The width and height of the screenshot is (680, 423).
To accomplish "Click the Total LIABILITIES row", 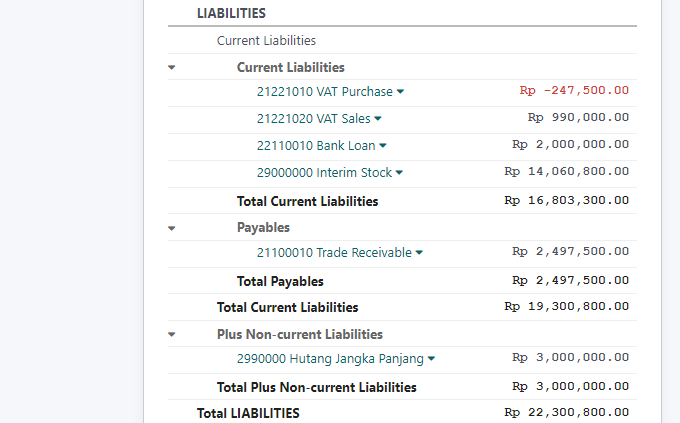I will point(248,412).
